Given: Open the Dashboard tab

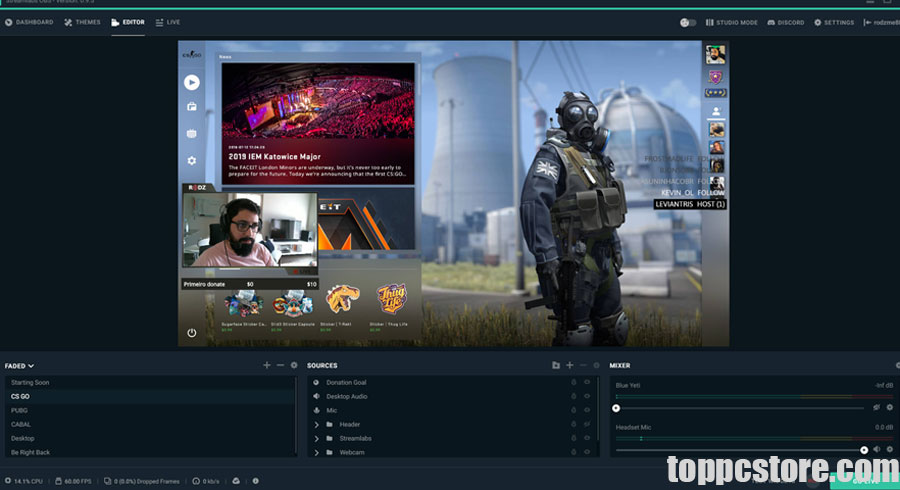Looking at the screenshot, I should click(x=29, y=22).
